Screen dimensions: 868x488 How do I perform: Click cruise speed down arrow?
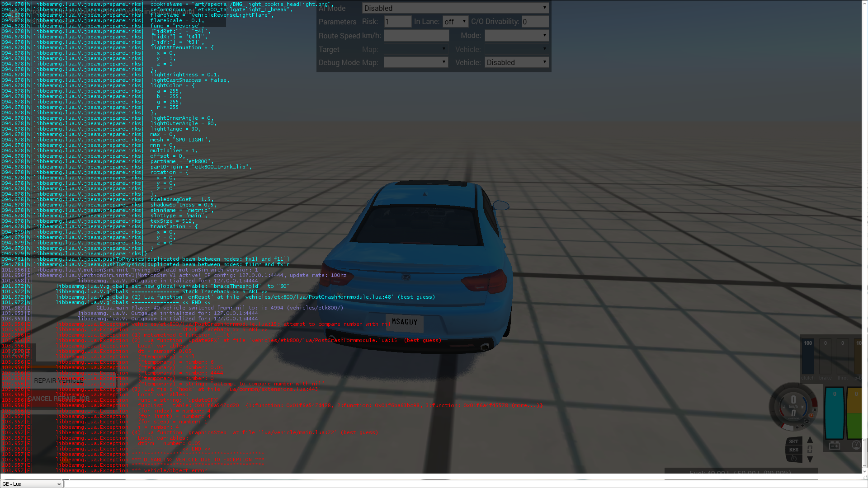(x=810, y=459)
